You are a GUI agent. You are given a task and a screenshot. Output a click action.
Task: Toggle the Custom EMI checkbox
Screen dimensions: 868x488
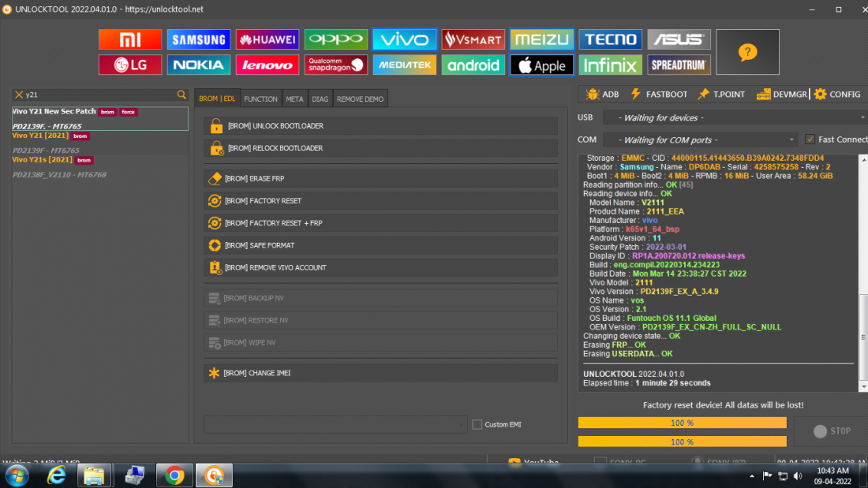coord(477,424)
